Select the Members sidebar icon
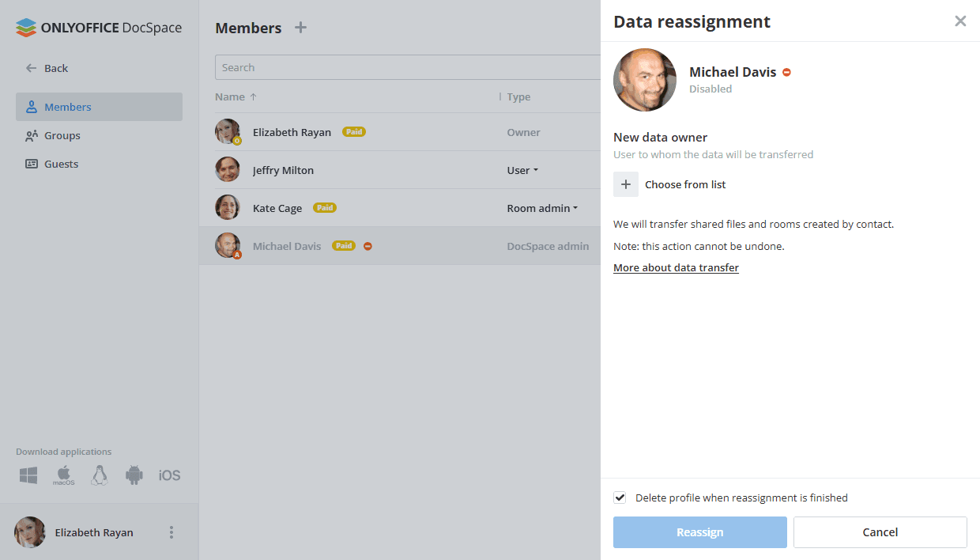Image resolution: width=980 pixels, height=560 pixels. [31, 106]
